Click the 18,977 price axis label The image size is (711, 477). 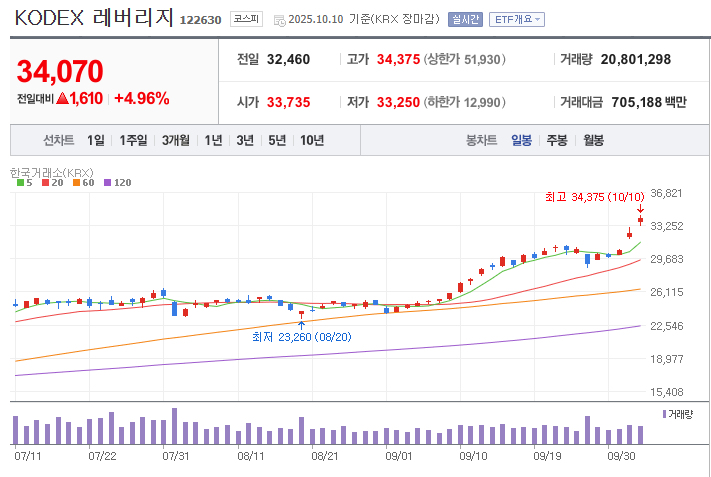tap(666, 359)
